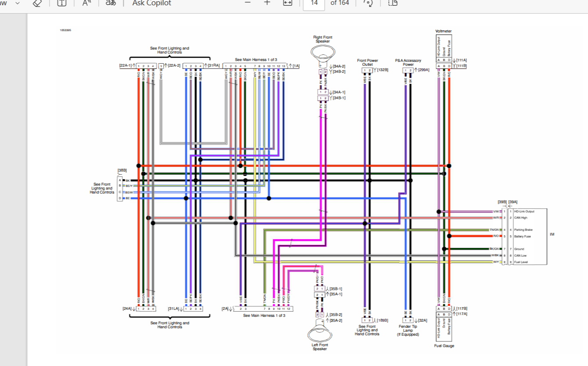This screenshot has width=588, height=366.
Task: Click the Right Front Speaker symbol
Action: (x=323, y=54)
